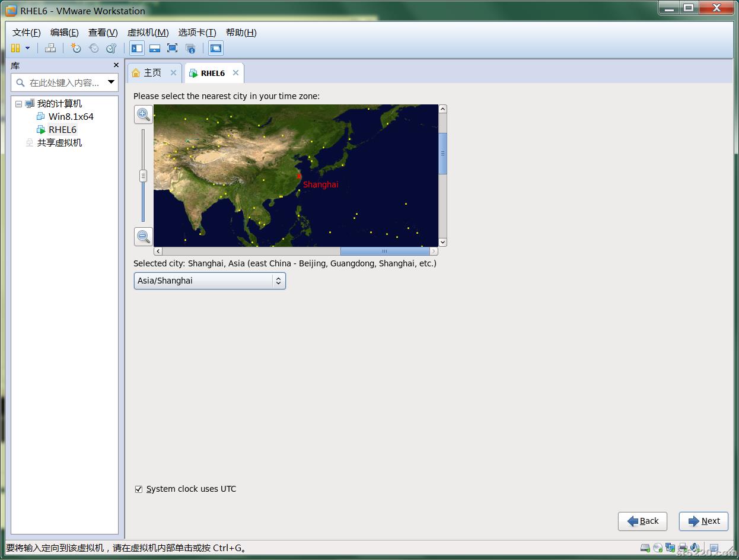Open the library search filter dropdown arrow
Image resolution: width=739 pixels, height=560 pixels.
click(111, 82)
